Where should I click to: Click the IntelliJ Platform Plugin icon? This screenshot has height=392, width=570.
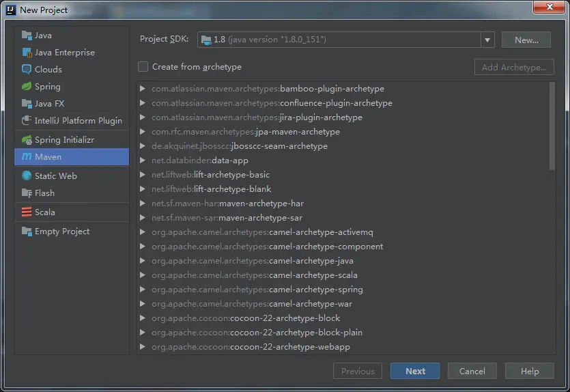point(27,120)
